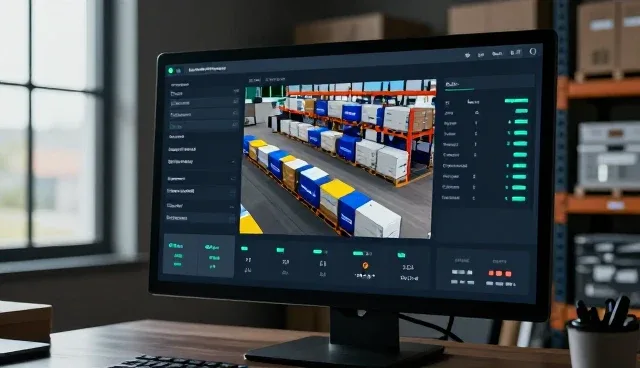Open the ring-shaped profile icon in header
Screen dimensions: 640x368
pyautogui.click(x=533, y=51)
